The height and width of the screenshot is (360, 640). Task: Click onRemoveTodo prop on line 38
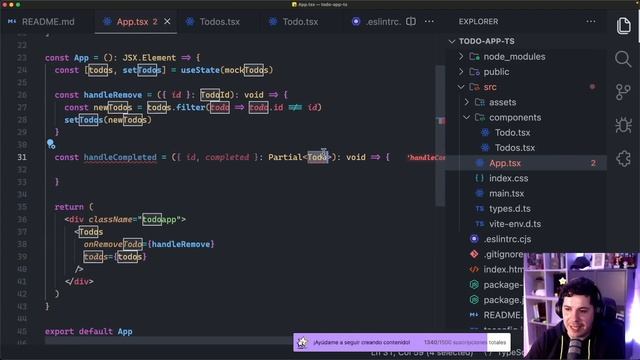click(x=113, y=244)
